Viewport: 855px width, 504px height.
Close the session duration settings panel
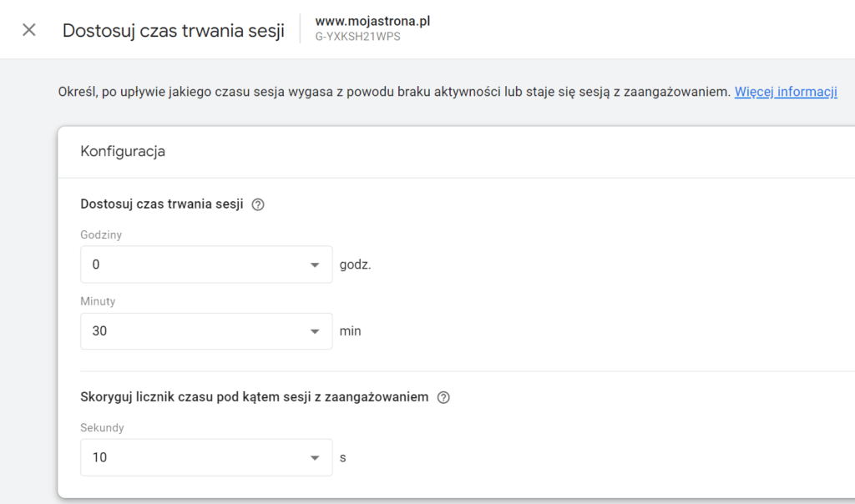29,30
